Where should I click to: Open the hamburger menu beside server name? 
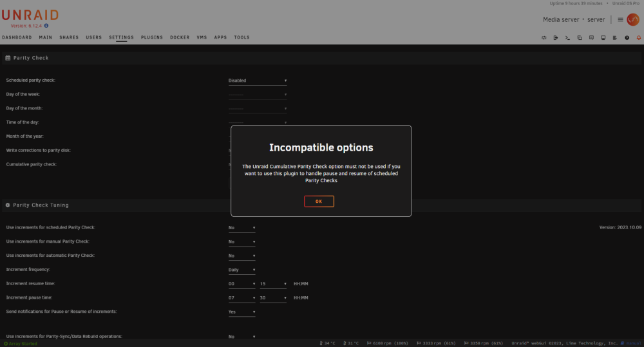(x=620, y=19)
